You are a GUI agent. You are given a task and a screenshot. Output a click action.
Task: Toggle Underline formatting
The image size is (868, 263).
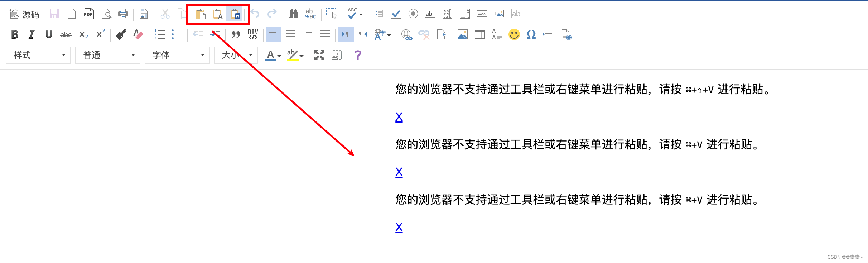pos(49,34)
